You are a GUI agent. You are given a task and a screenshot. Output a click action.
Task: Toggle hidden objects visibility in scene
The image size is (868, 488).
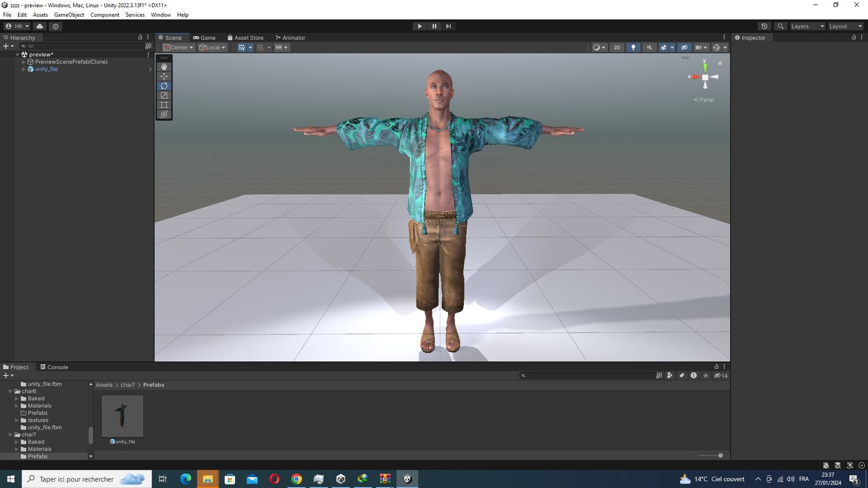(x=685, y=47)
